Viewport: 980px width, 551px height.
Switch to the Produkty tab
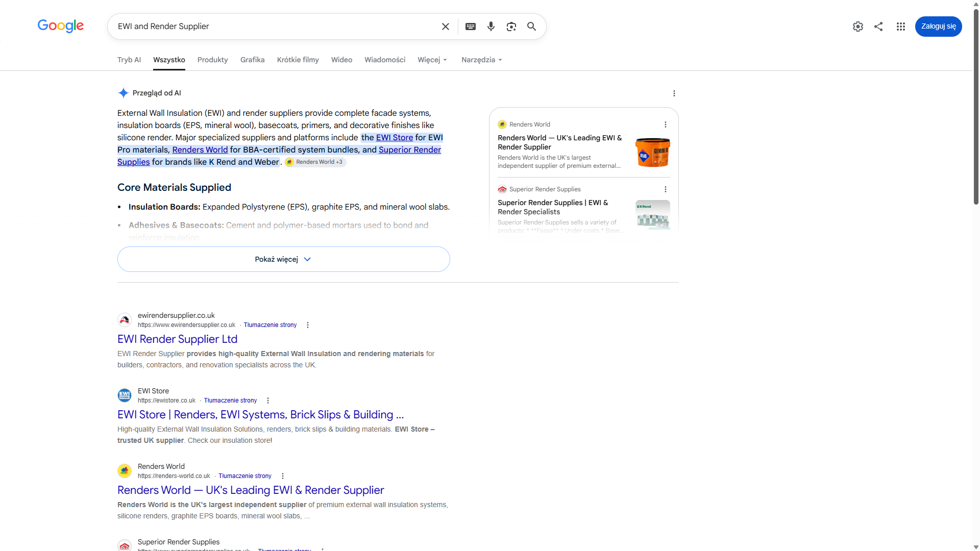point(213,60)
